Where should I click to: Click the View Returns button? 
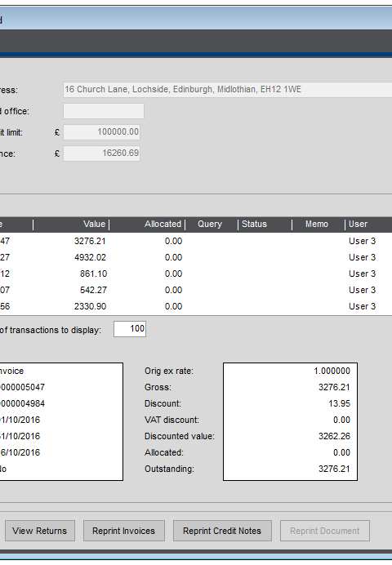click(x=40, y=531)
